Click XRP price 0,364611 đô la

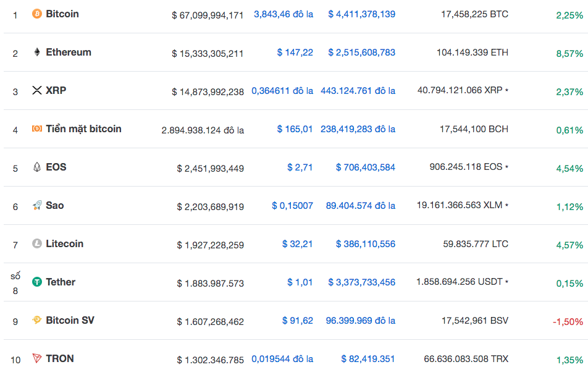click(282, 91)
